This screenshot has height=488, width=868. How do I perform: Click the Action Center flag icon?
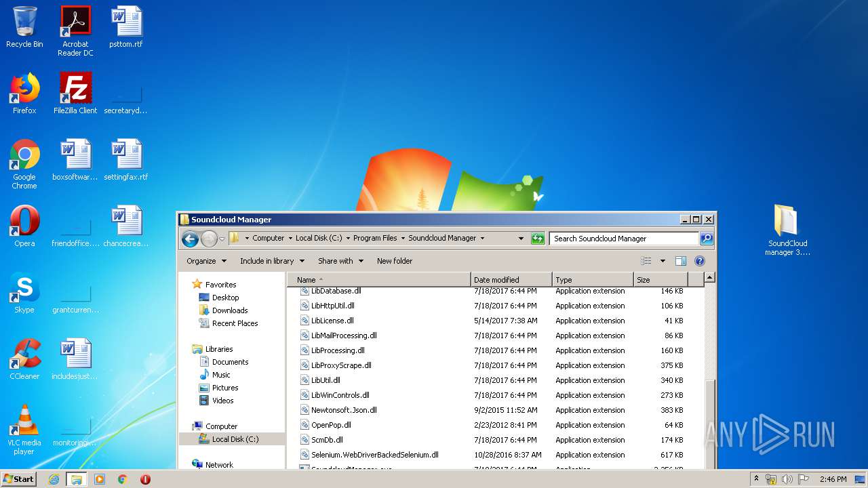pos(803,479)
